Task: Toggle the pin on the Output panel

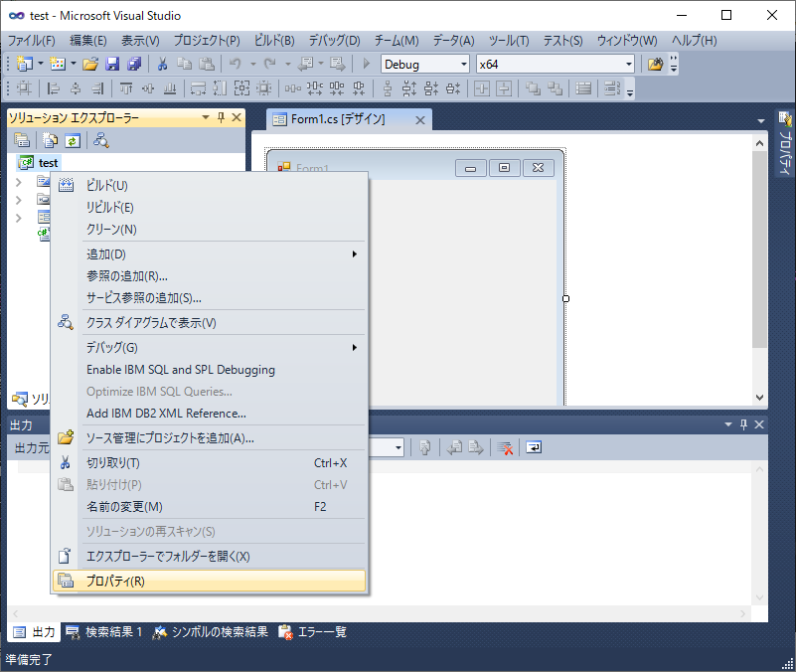Action: coord(743,424)
